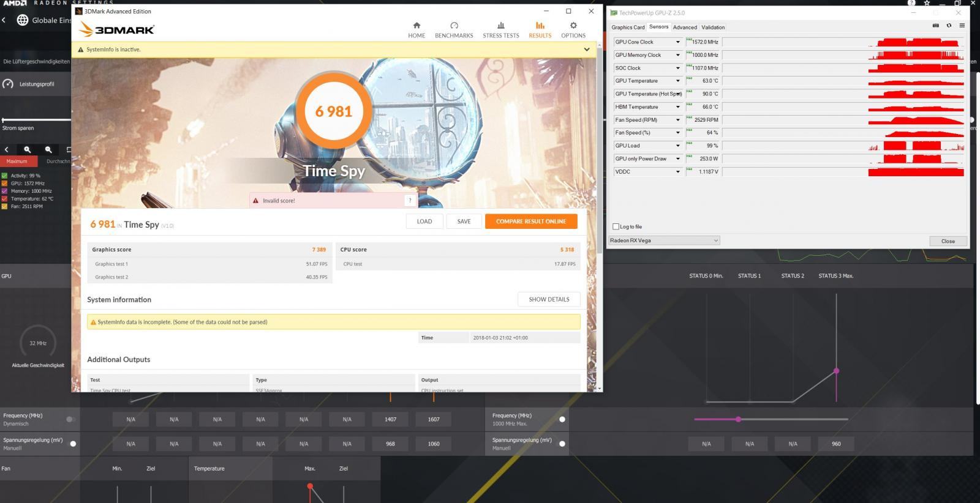Viewport: 980px width, 503px height.
Task: Click the Leistungsprofil label in Radeon Settings
Action: click(37, 84)
